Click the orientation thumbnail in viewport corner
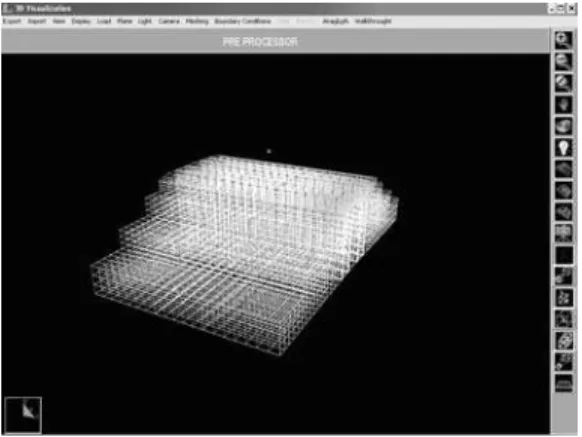The width and height of the screenshot is (582, 437). click(23, 415)
